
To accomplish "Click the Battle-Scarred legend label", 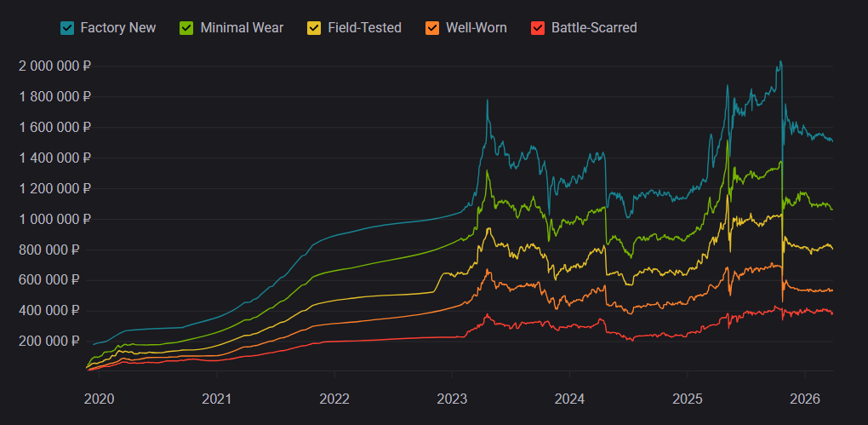I will click(x=593, y=28).
